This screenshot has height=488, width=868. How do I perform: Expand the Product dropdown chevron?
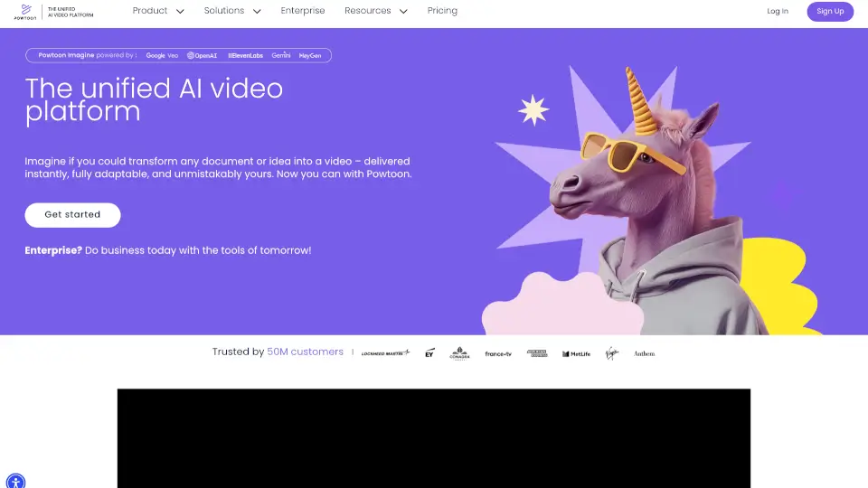click(180, 11)
